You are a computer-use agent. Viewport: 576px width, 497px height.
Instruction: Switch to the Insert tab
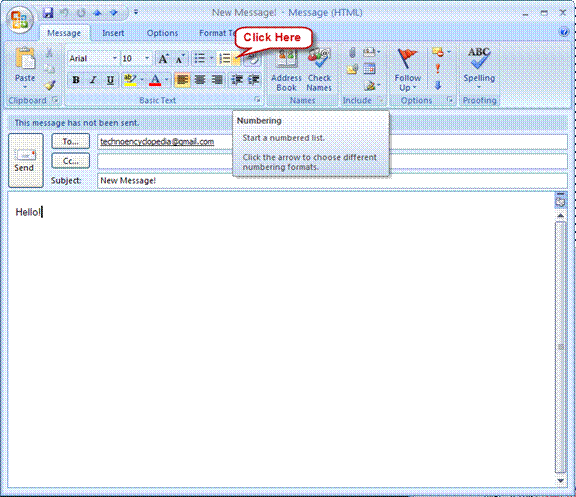113,33
